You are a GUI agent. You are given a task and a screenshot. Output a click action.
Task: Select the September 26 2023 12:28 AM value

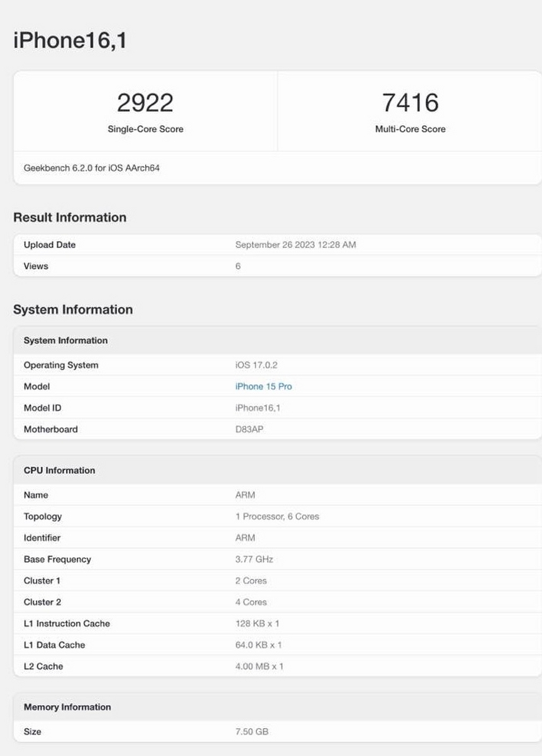(295, 245)
